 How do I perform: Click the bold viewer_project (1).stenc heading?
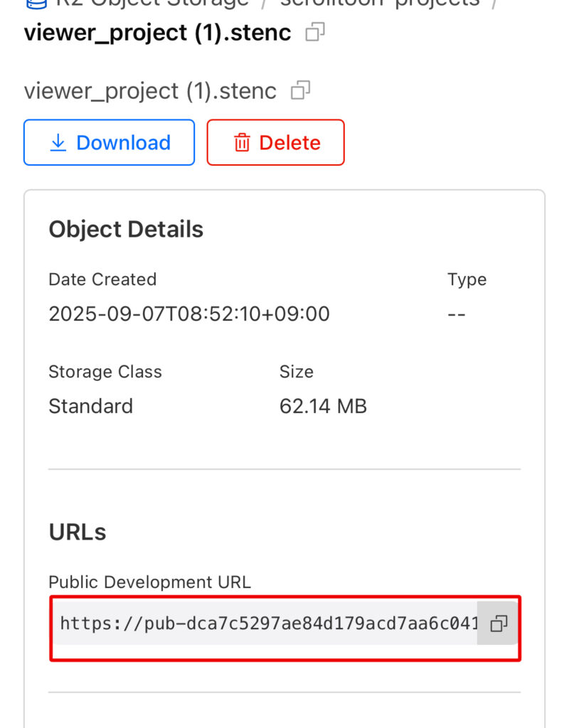tap(157, 33)
